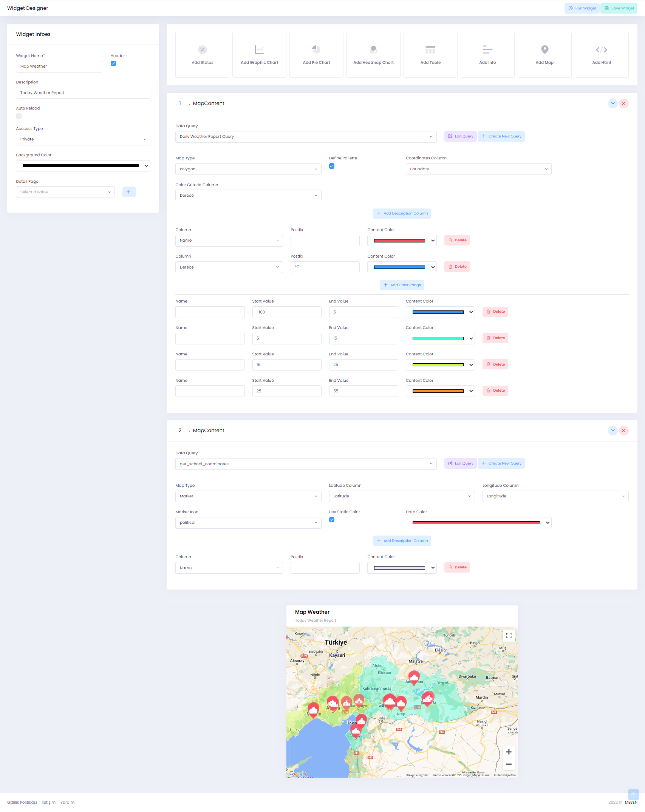Open fullscreen view on the map preview
This screenshot has height=812, width=645.
[x=509, y=636]
